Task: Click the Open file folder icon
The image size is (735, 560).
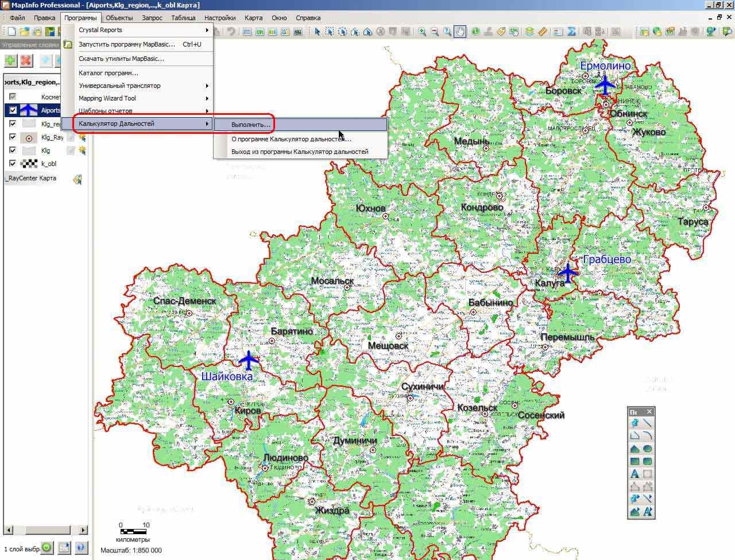Action: pyautogui.click(x=24, y=32)
